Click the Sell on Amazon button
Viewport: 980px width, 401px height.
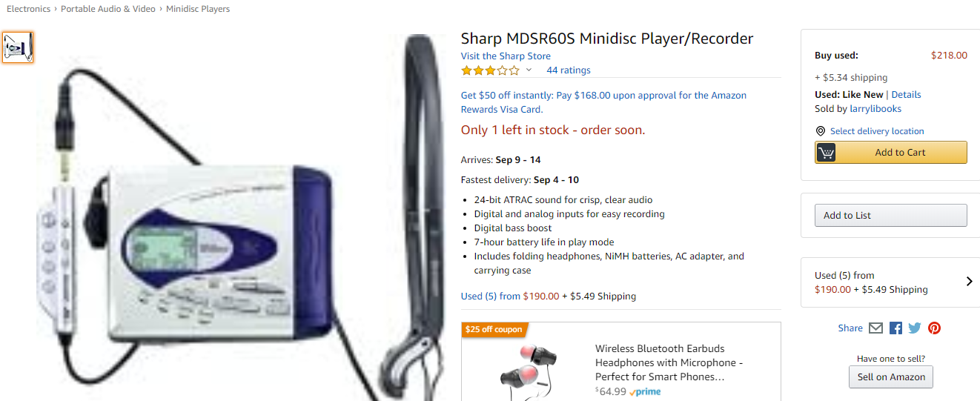tap(891, 377)
